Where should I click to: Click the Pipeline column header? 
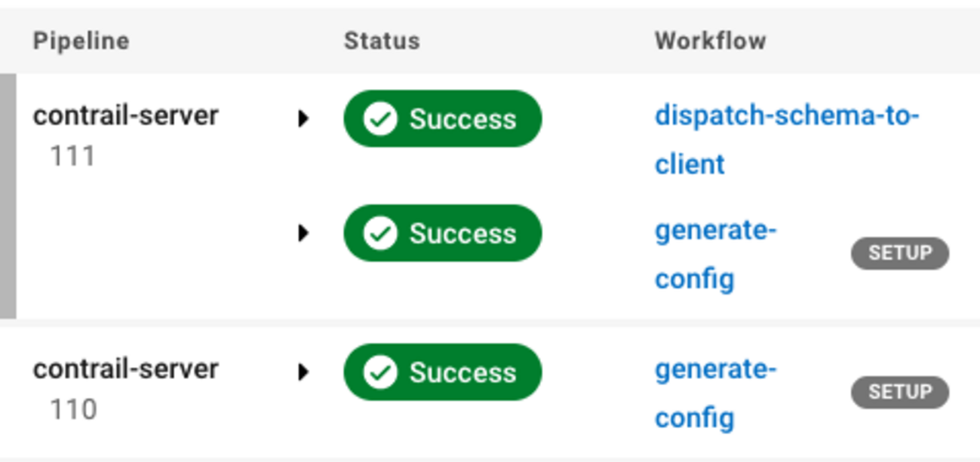81,41
